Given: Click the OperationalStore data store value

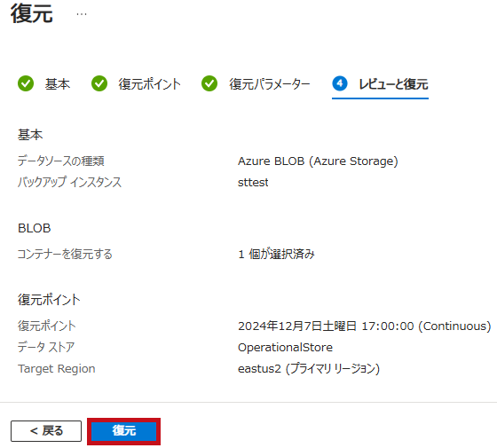Looking at the screenshot, I should click(x=285, y=348).
